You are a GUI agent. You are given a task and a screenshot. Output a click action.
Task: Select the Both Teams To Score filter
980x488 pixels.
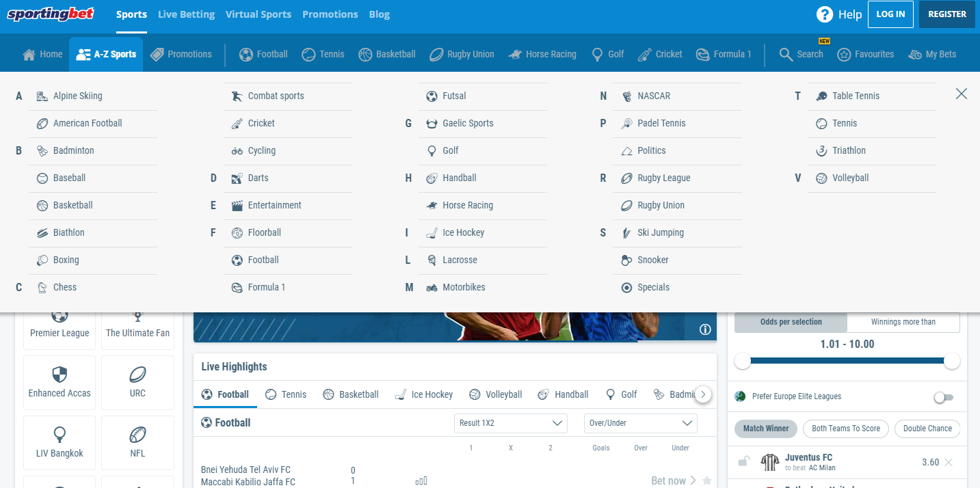click(x=845, y=429)
